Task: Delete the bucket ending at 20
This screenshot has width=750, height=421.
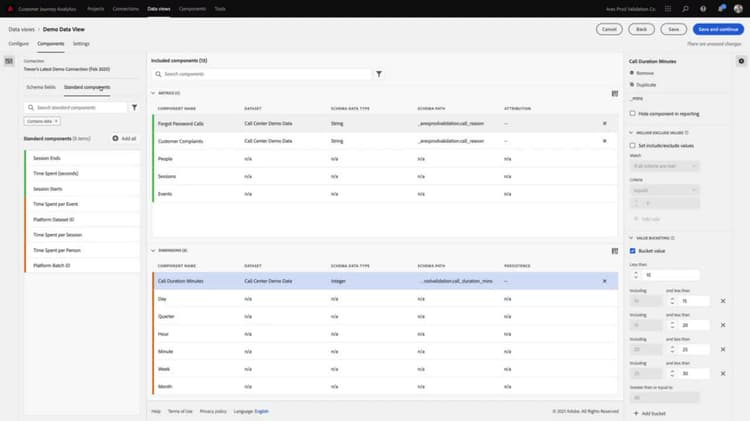Action: click(723, 325)
